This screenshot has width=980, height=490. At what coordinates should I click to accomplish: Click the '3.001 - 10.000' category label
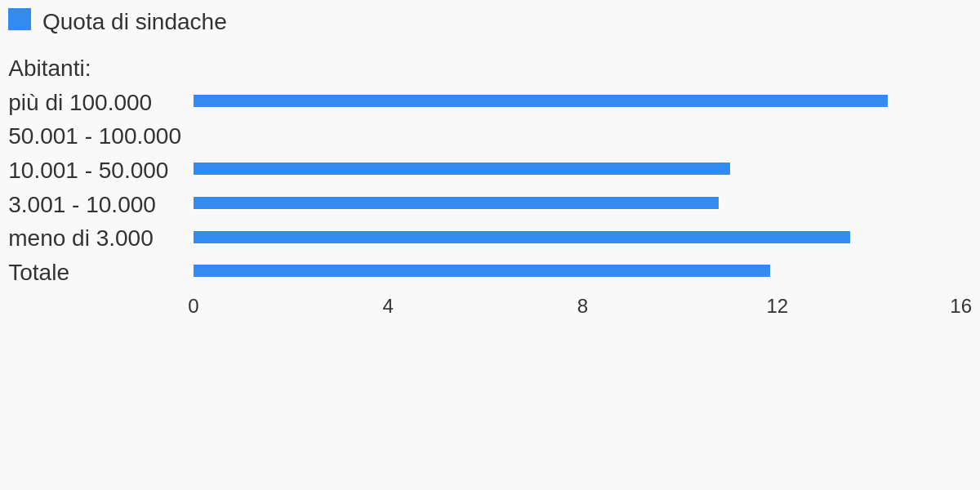[82, 205]
